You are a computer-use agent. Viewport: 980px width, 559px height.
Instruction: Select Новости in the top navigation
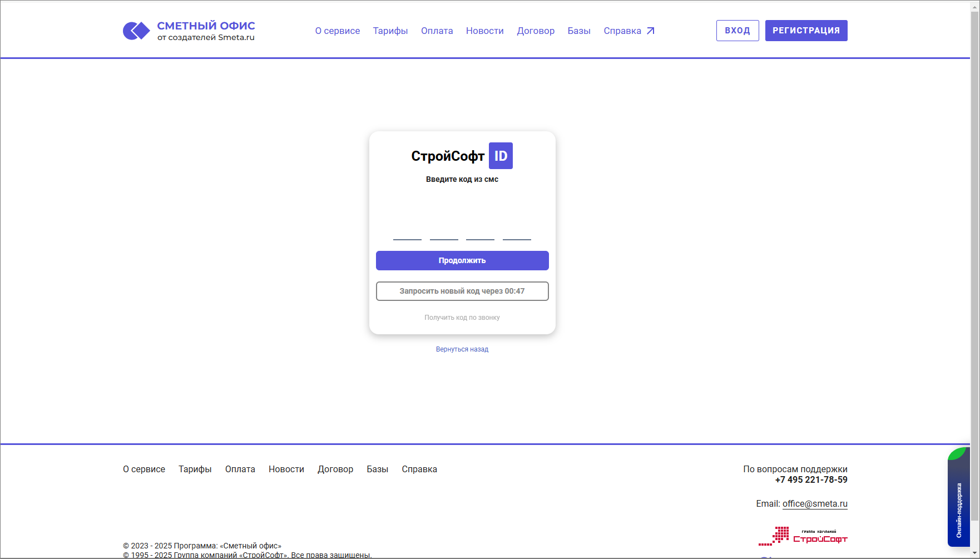(x=484, y=31)
